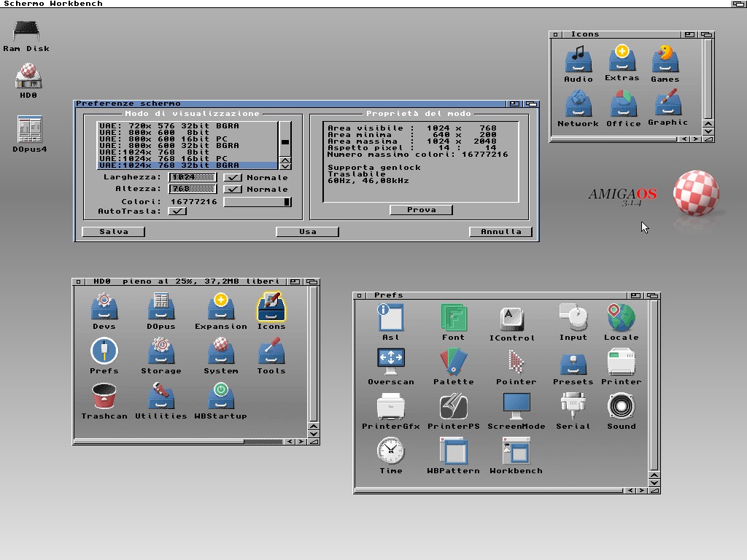
Task: Open the Pointer preferences icon
Action: click(x=516, y=362)
